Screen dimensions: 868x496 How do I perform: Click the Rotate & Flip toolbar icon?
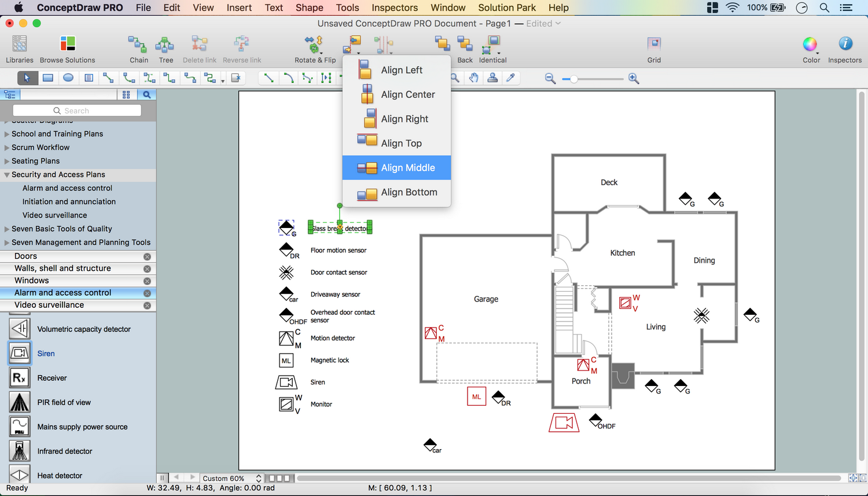point(314,45)
